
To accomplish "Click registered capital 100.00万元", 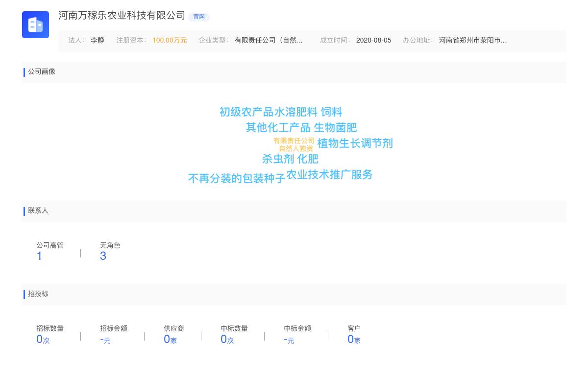I will click(x=170, y=41).
